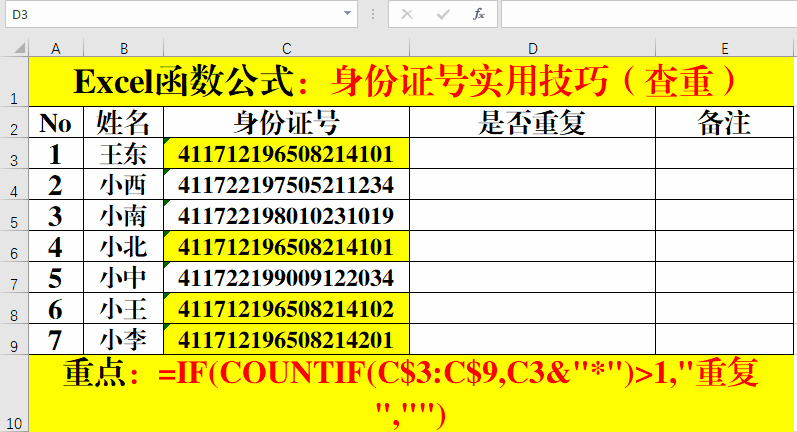This screenshot has height=432, width=797.
Task: Select row 3 header
Action: click(14, 153)
